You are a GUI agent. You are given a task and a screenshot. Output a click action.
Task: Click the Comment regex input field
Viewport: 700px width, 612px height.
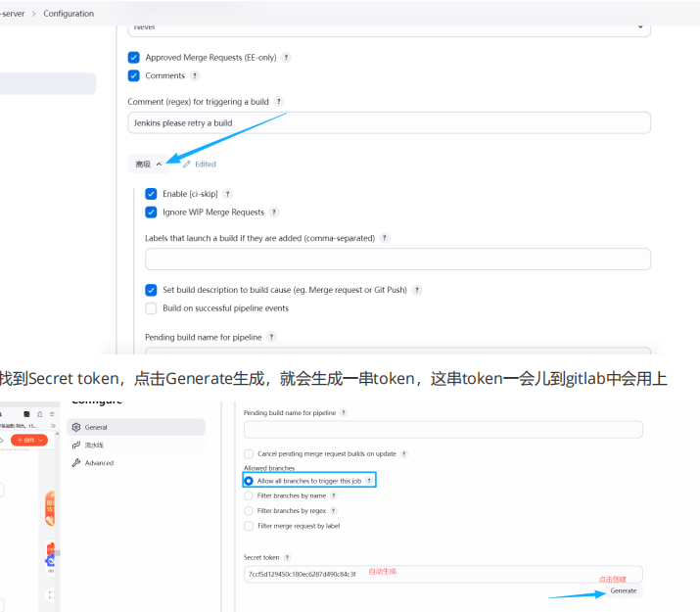(389, 122)
